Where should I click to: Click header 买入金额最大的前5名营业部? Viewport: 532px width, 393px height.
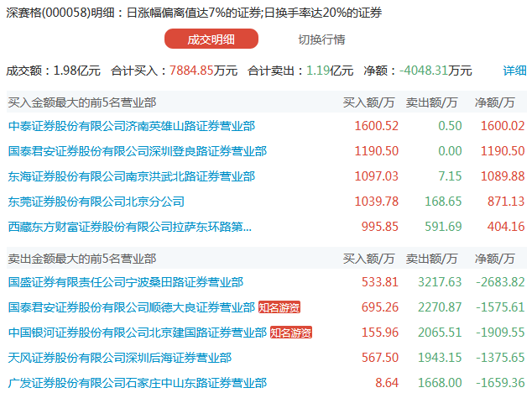82,102
